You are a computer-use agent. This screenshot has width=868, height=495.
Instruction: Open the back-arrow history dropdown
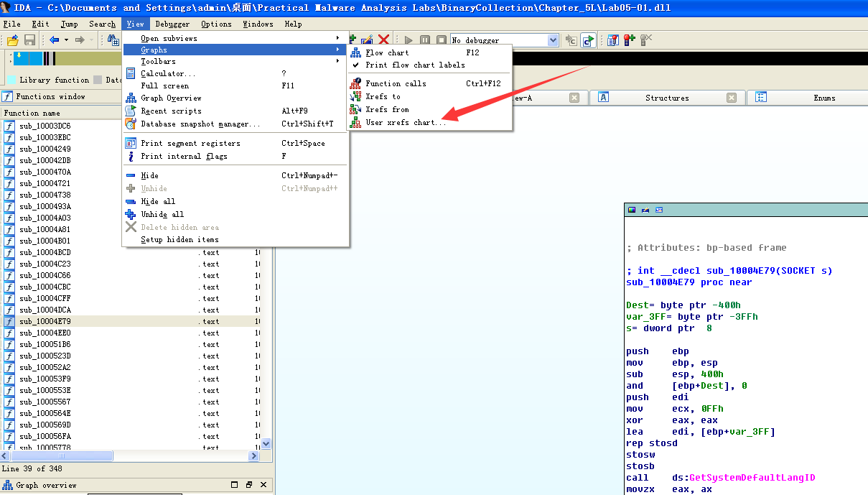[x=66, y=40]
